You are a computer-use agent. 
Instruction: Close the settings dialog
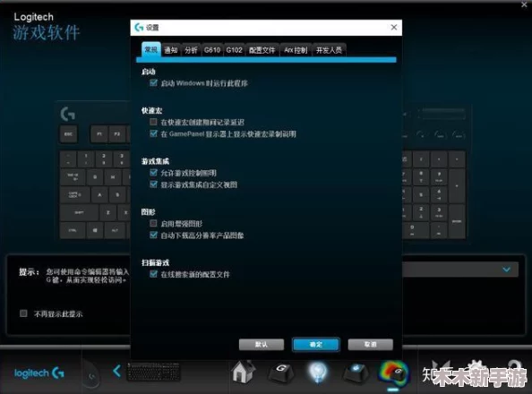tap(393, 27)
